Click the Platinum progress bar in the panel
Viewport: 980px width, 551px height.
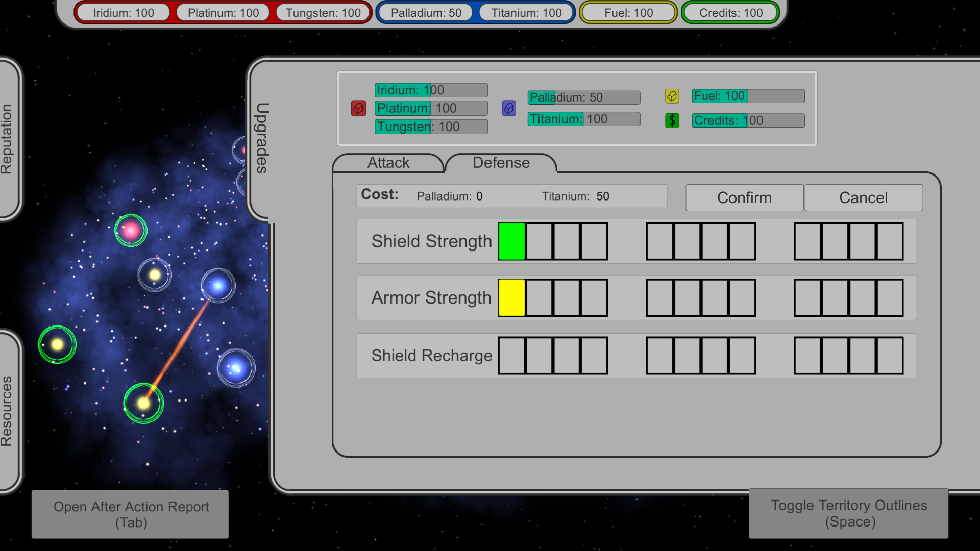click(x=431, y=108)
